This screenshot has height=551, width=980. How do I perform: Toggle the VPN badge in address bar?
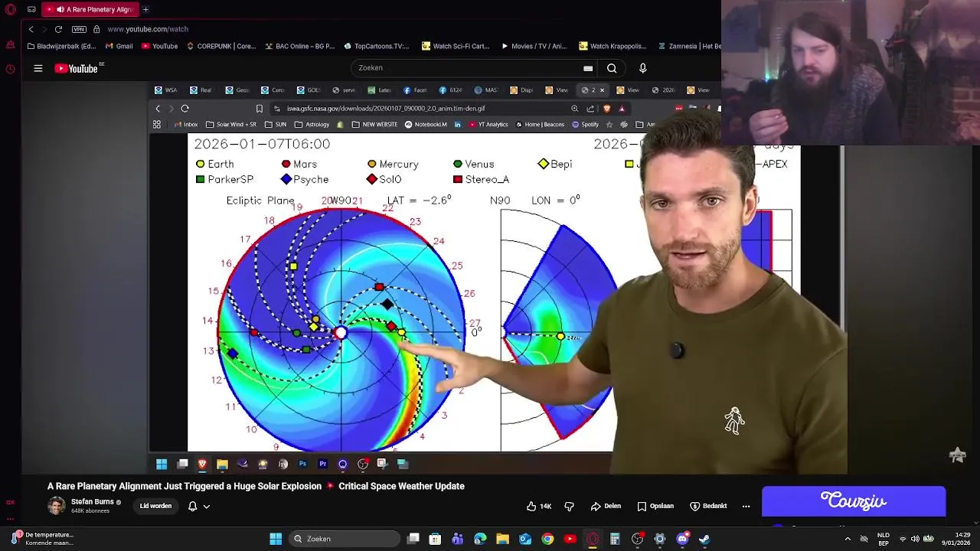coord(79,29)
